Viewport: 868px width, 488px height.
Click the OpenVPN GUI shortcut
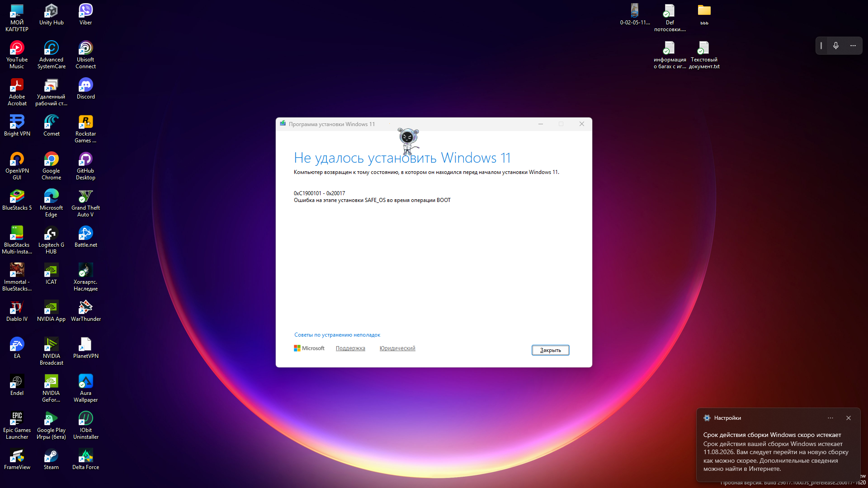(17, 166)
